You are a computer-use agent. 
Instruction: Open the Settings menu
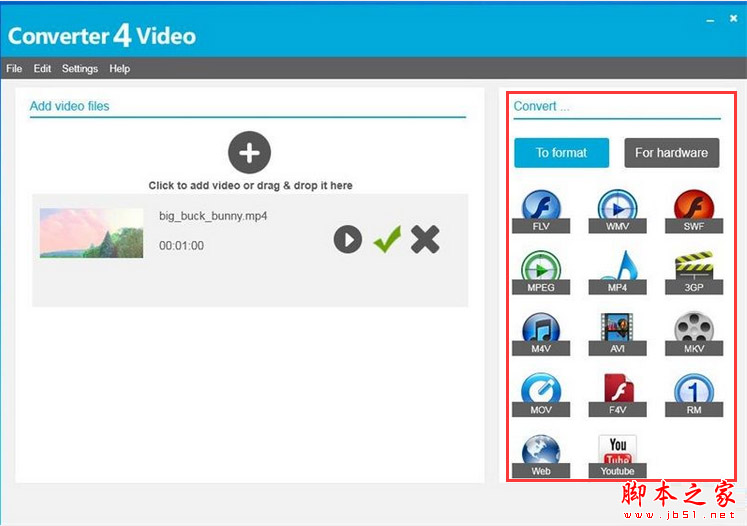(x=80, y=69)
